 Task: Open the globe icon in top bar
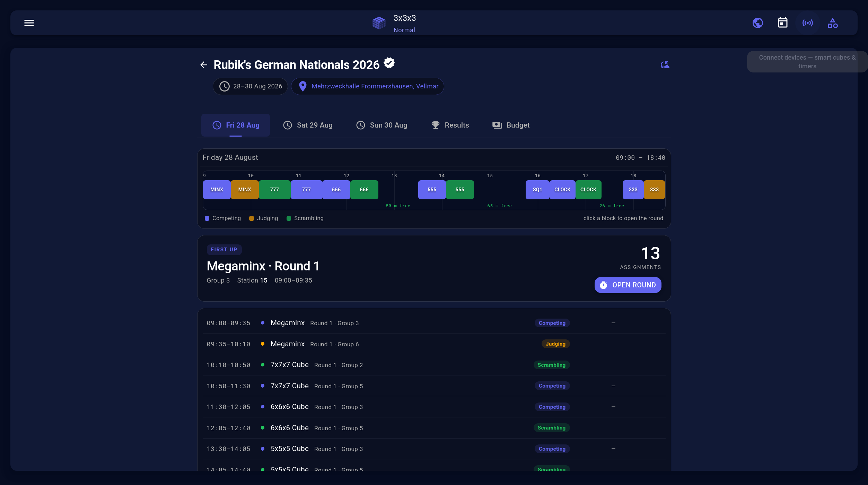(757, 23)
